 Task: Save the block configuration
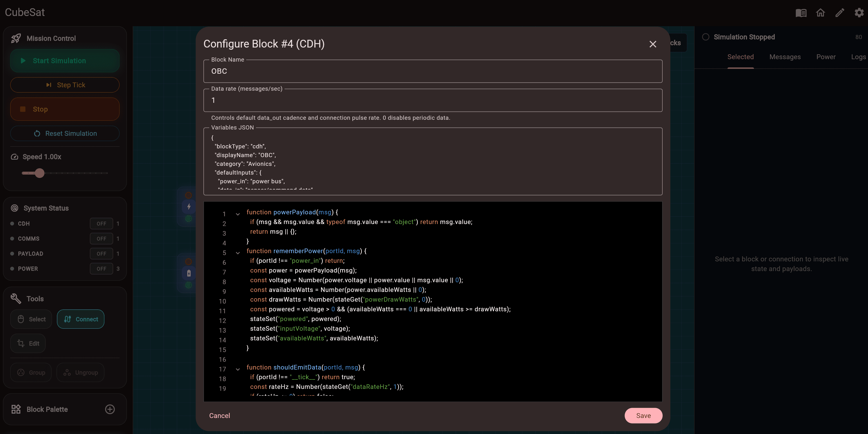(x=643, y=416)
